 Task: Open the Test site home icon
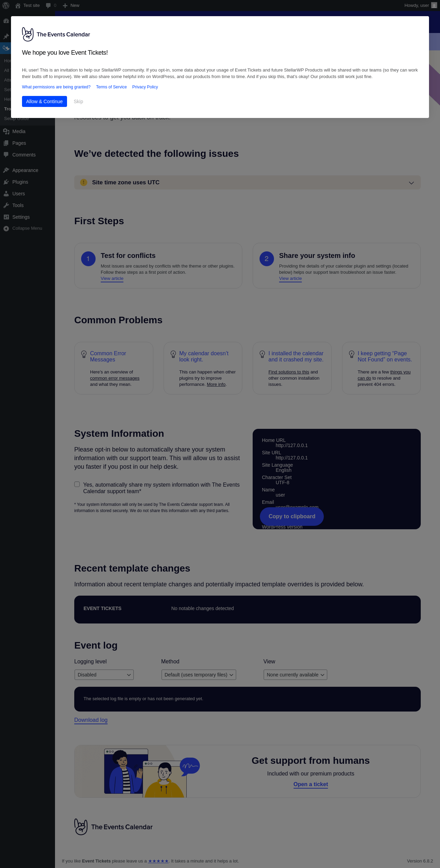18,6
